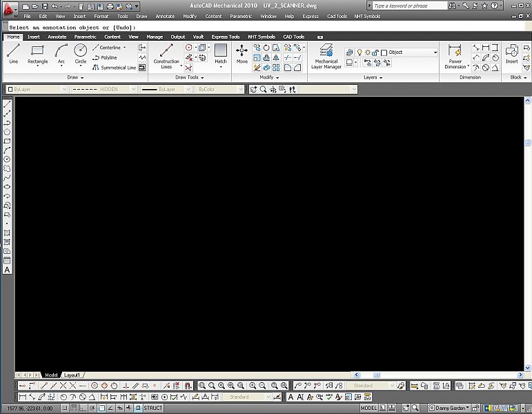
Task: Select the Polygon tool in left toolbar
Action: [x=7, y=132]
